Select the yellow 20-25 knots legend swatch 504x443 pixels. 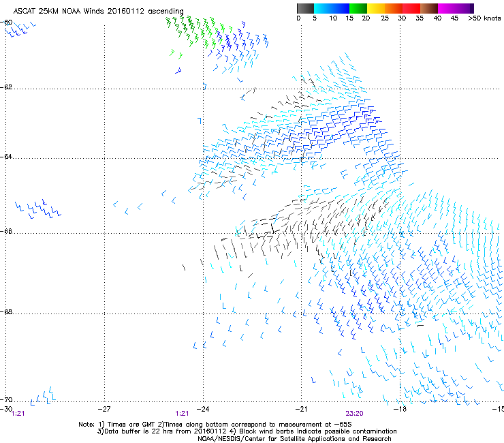coord(376,8)
